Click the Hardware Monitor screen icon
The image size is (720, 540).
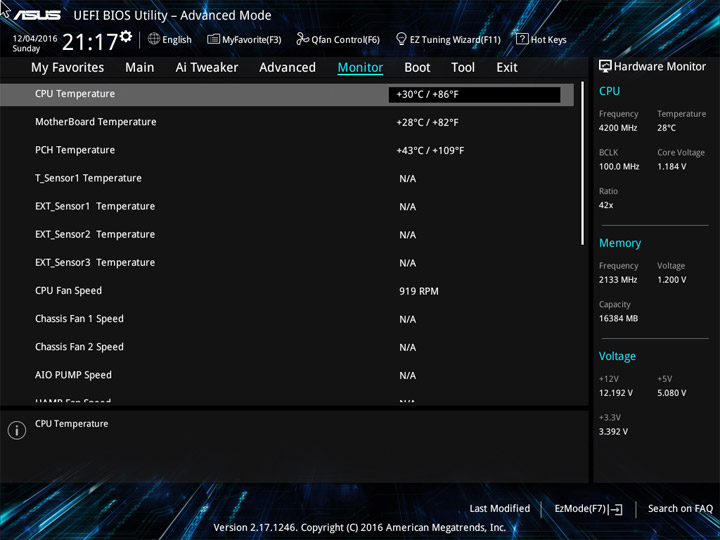[x=605, y=67]
